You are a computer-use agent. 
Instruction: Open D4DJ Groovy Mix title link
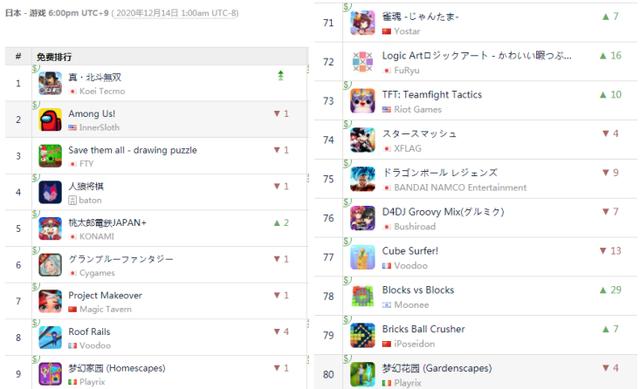[443, 212]
